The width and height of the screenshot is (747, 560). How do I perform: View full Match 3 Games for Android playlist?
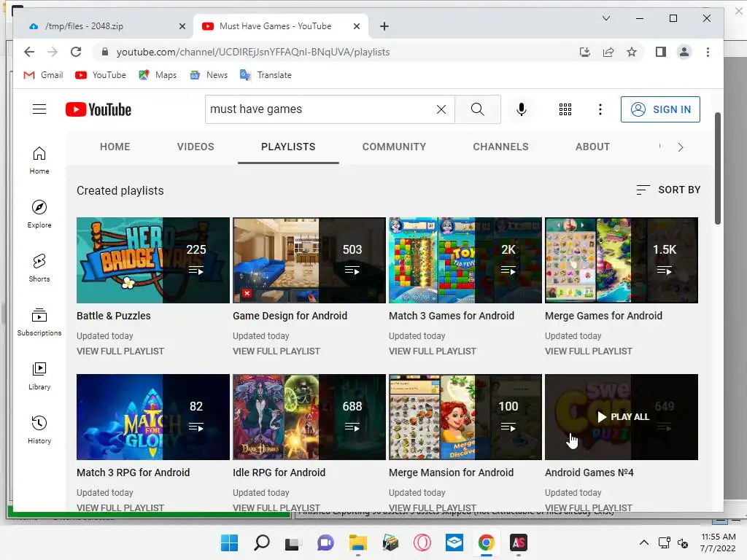click(x=433, y=351)
